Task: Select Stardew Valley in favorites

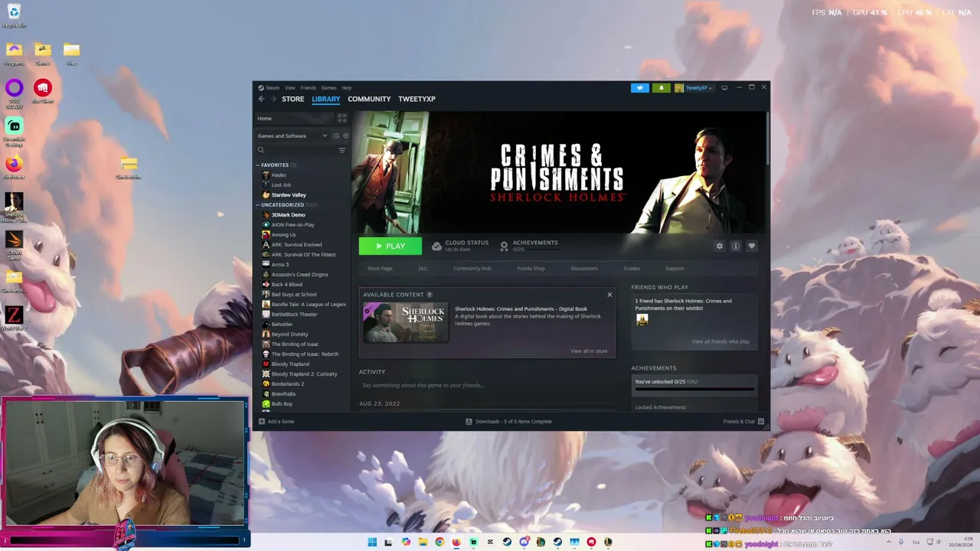Action: pos(289,195)
